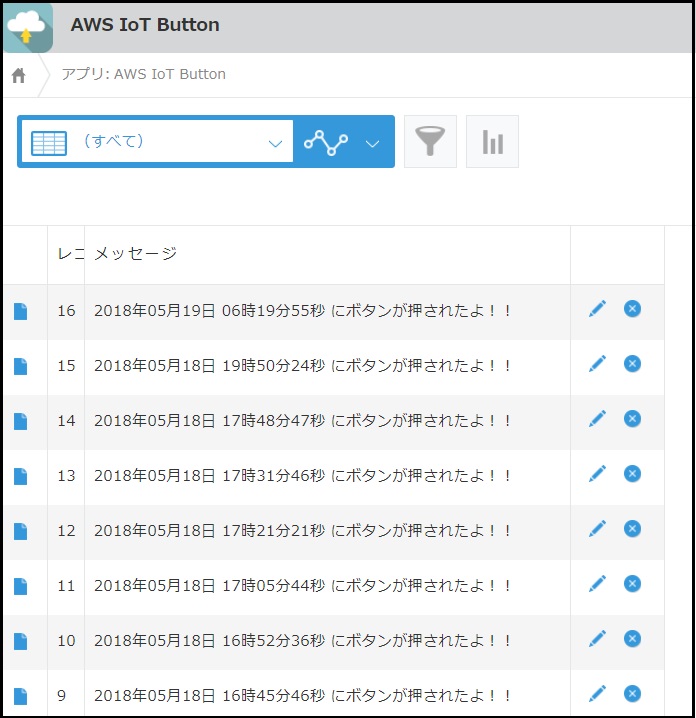The image size is (696, 718).
Task: Open record 15 details via document icon
Action: 21,366
